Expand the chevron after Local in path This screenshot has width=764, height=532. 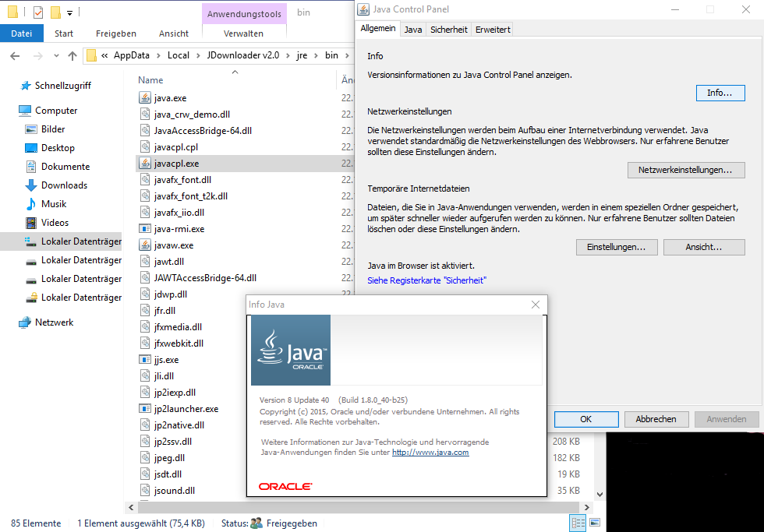click(198, 55)
